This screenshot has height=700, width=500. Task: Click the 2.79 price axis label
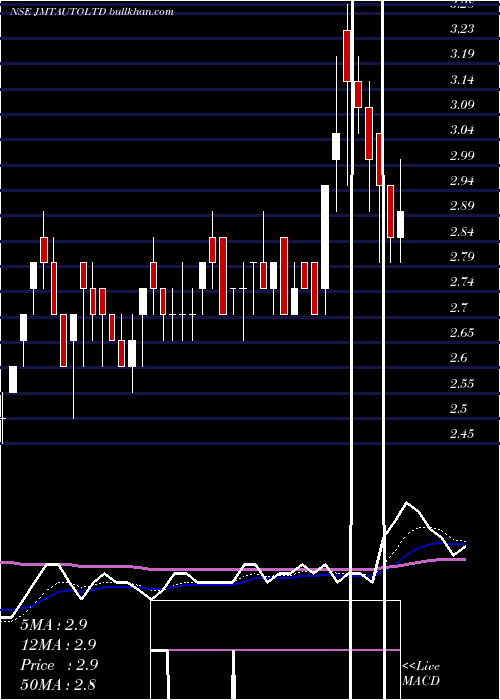pos(462,257)
